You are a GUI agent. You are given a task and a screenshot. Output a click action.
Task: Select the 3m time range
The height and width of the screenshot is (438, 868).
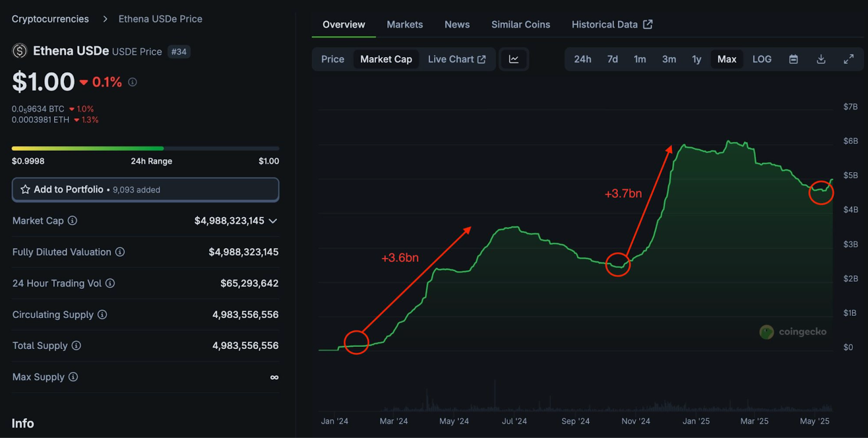point(669,59)
